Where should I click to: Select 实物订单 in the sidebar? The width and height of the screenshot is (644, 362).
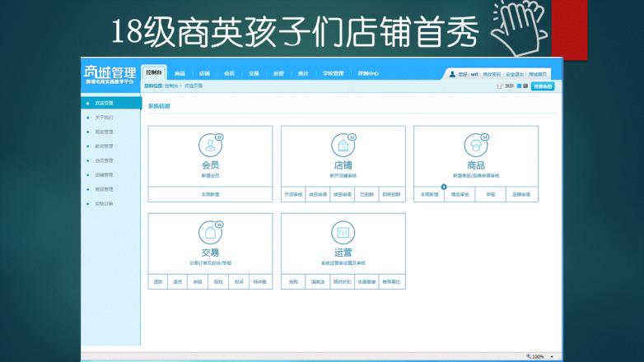[x=104, y=203]
